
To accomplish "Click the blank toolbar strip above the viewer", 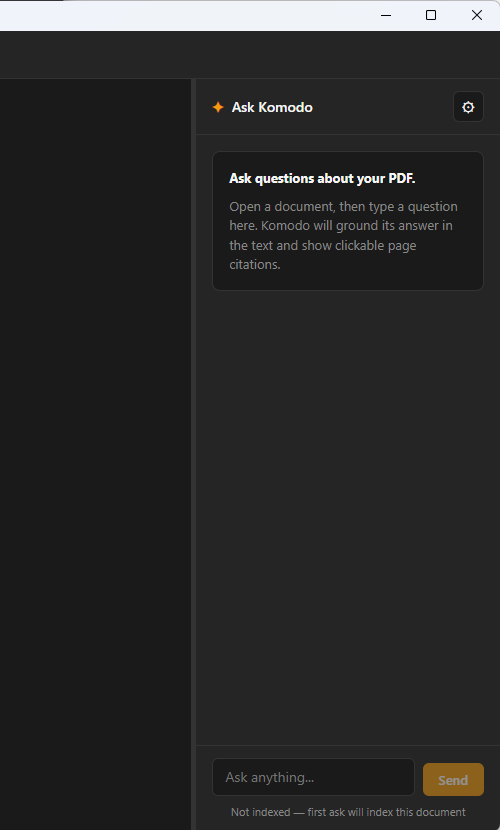I will click(250, 55).
